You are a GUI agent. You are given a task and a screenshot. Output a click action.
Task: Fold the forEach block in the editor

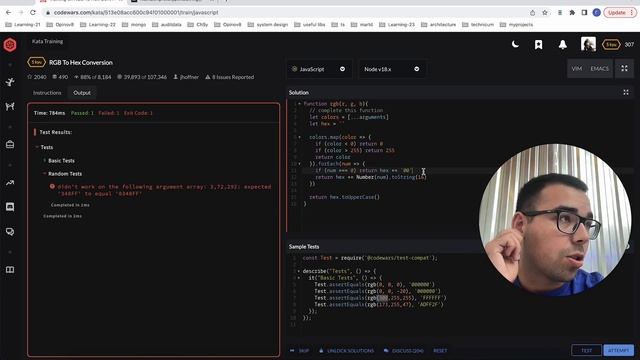(300, 164)
